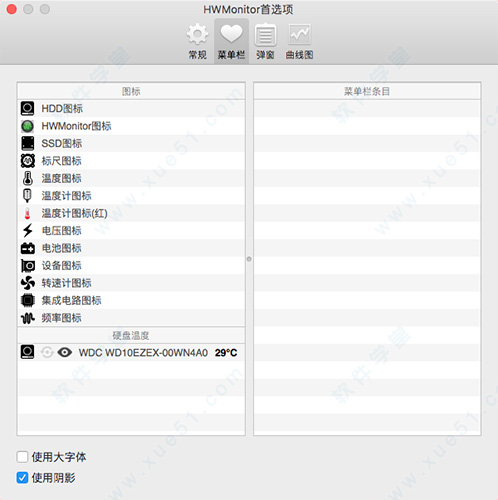Click the 频率图标 label text
The image size is (498, 500).
61,318
